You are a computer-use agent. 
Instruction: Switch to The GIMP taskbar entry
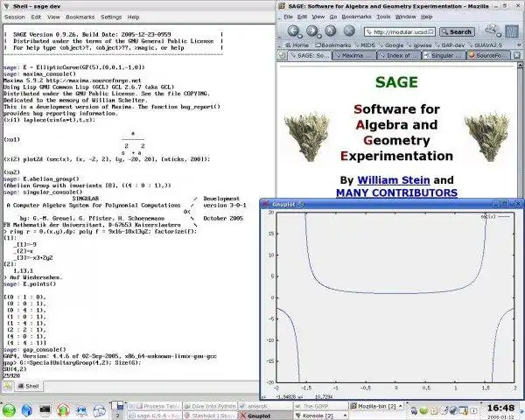(321, 406)
